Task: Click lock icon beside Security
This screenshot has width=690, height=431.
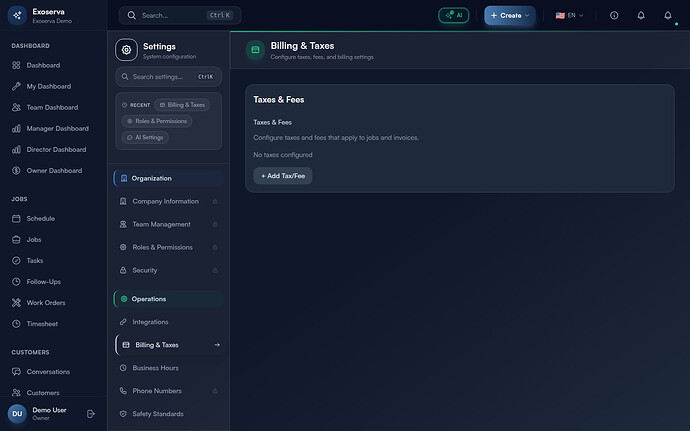Action: tap(215, 270)
